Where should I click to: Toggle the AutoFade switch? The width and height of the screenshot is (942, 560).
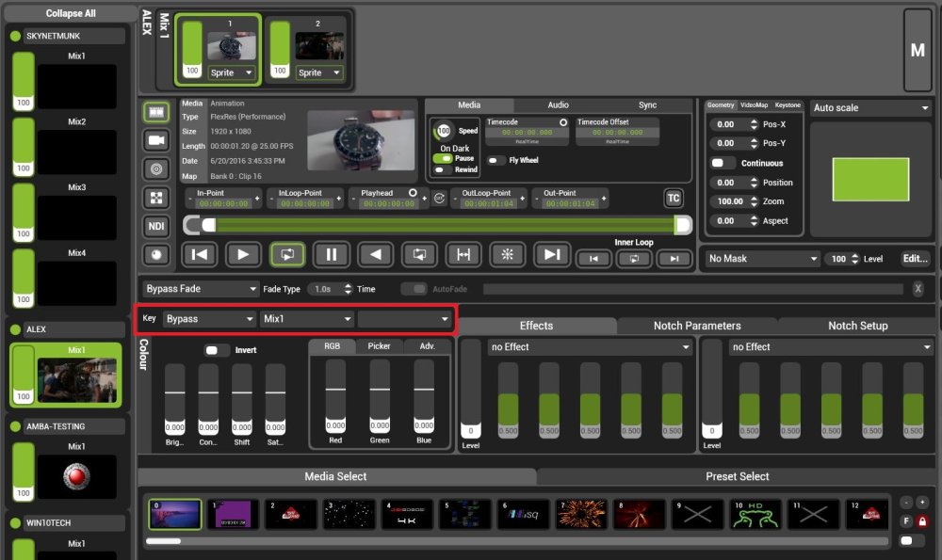tap(414, 289)
